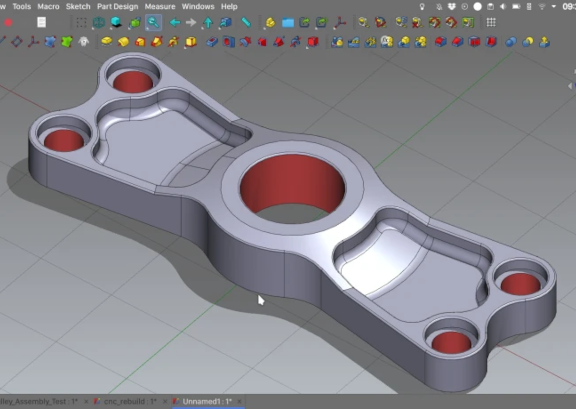Click the second green arrow link icon
The width and height of the screenshot is (576, 409).
click(321, 23)
